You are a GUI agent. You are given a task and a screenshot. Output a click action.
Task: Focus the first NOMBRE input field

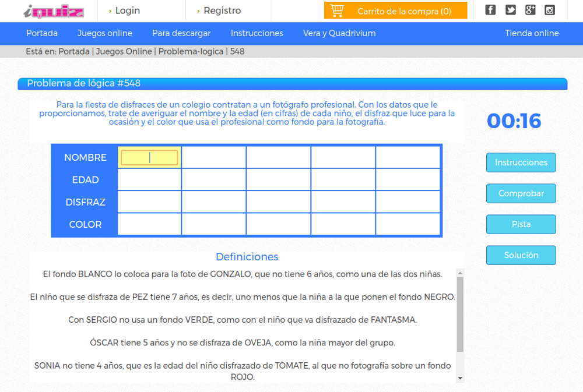coord(149,157)
